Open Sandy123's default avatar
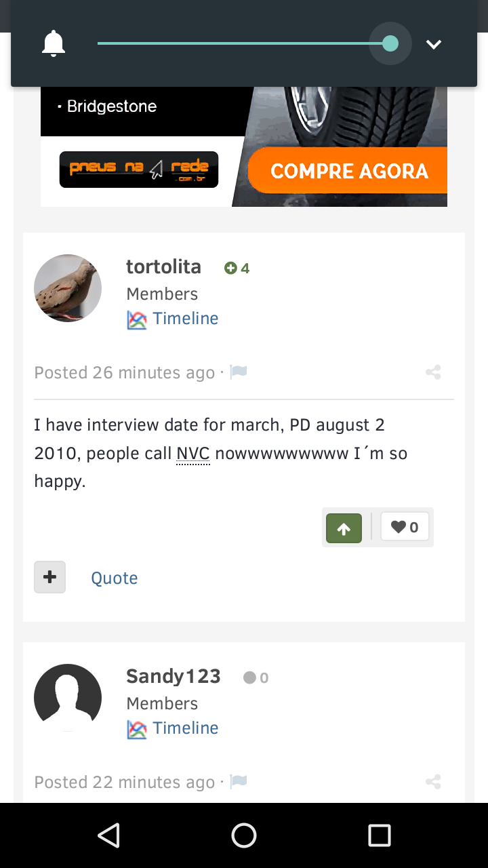Image resolution: width=488 pixels, height=868 pixels. (x=68, y=698)
